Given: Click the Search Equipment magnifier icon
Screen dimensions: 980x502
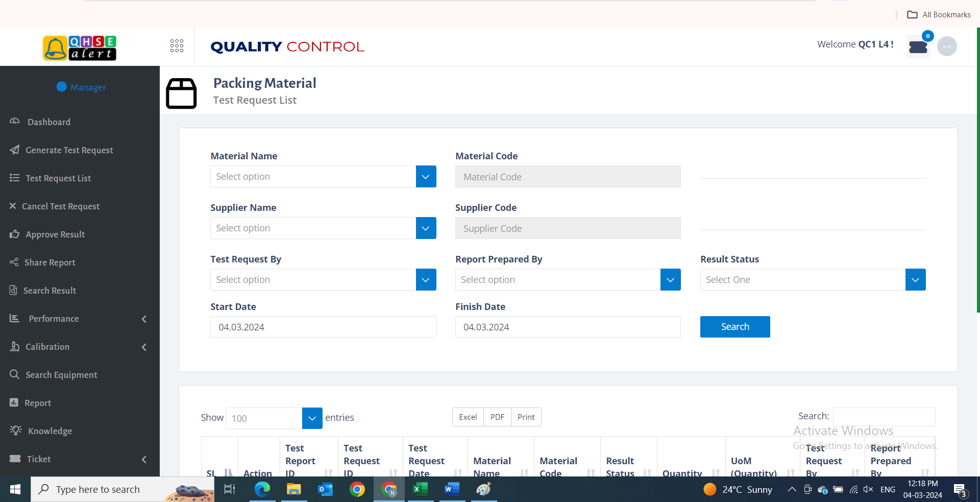Looking at the screenshot, I should [x=15, y=374].
